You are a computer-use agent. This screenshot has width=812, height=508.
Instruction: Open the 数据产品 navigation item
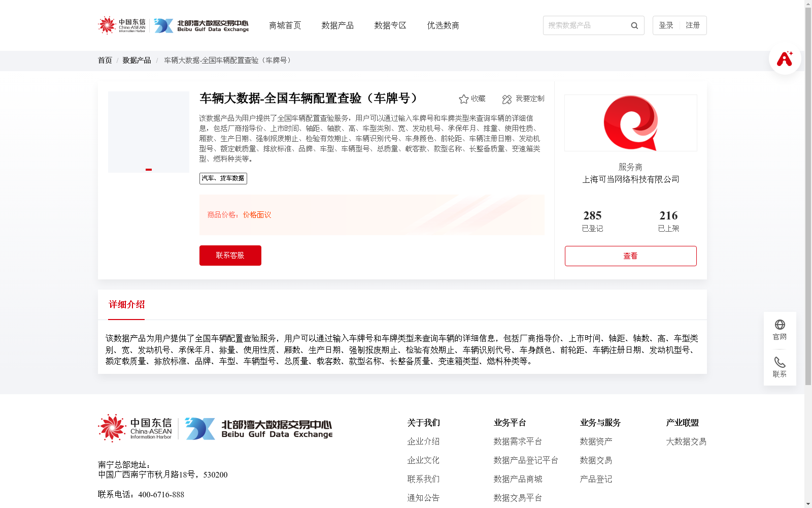(337, 25)
